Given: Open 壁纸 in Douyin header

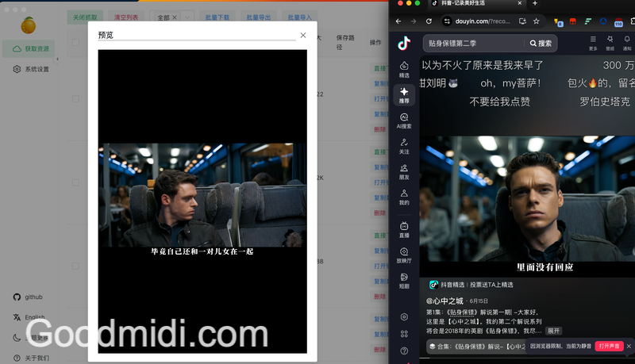Looking at the screenshot, I should (x=610, y=43).
